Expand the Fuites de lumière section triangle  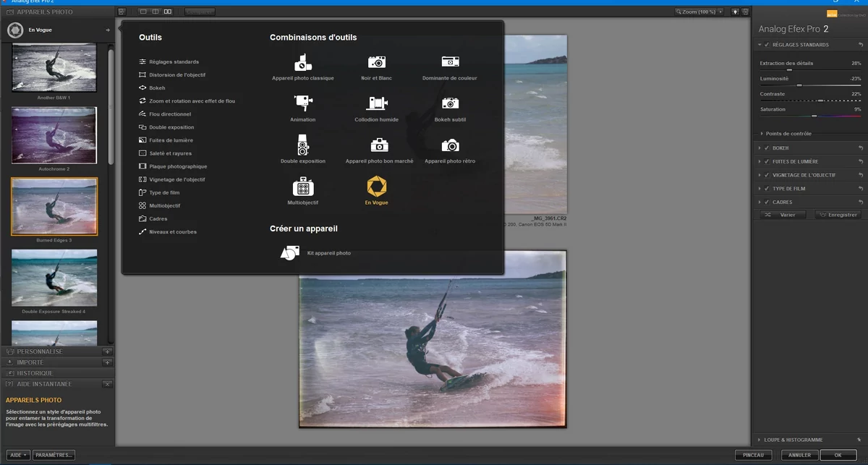pos(759,161)
